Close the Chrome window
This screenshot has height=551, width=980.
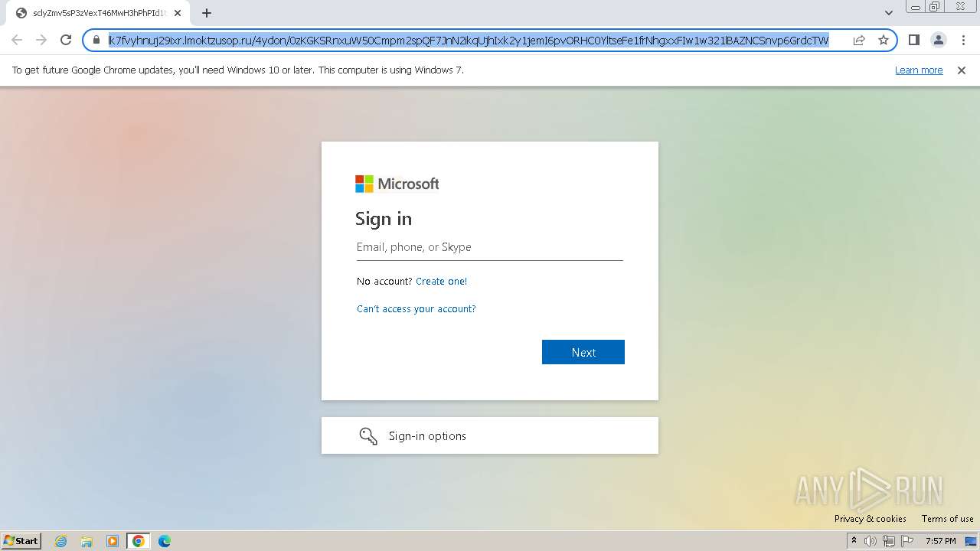point(960,7)
